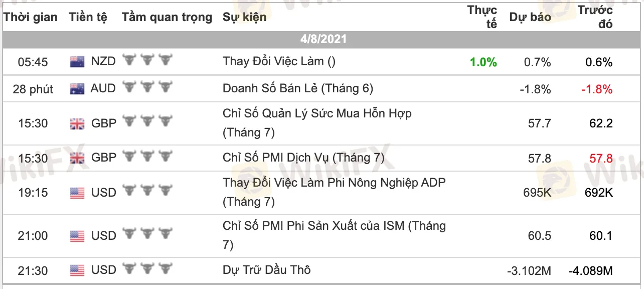This screenshot has width=644, height=289.
Task: Open the Doanh Số Bán Lẻ (Tháng 6) event
Action: (x=298, y=89)
